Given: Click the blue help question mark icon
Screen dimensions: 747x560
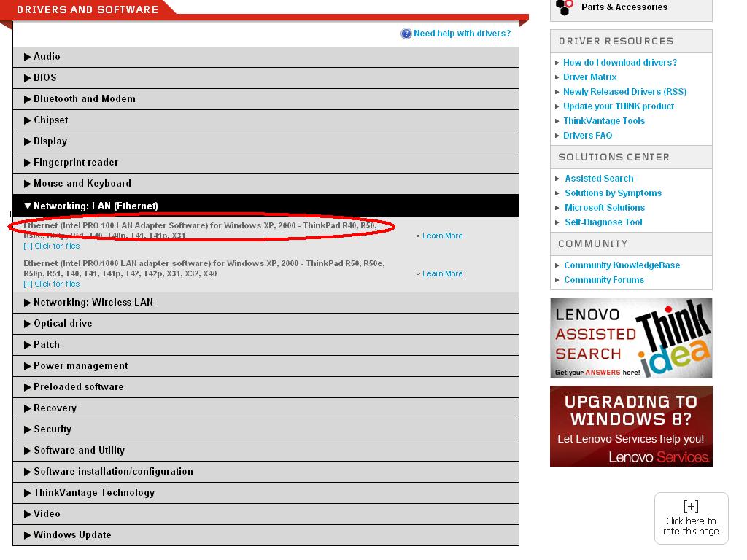Looking at the screenshot, I should [406, 34].
